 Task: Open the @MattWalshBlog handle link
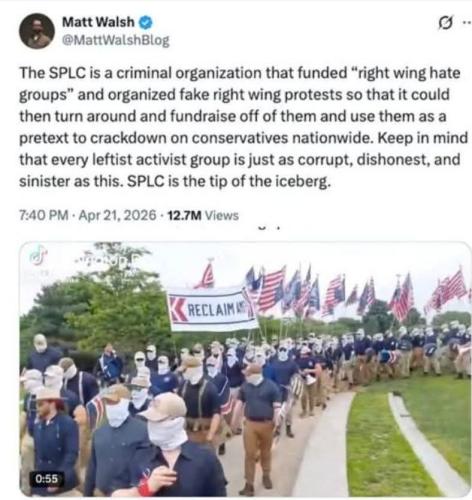point(116,40)
